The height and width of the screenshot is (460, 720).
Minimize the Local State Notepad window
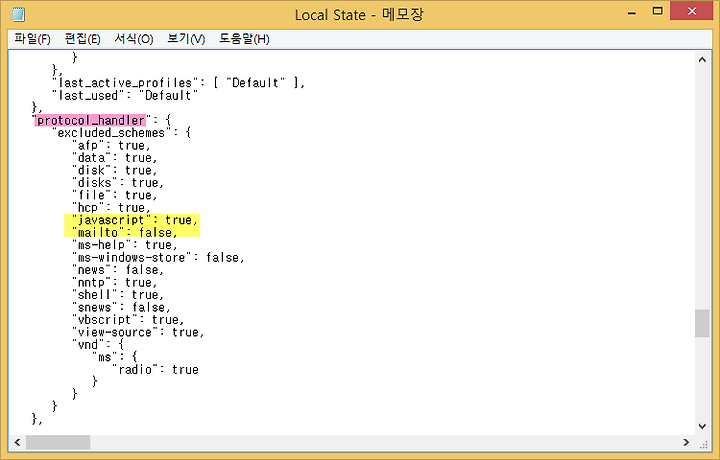pos(632,12)
